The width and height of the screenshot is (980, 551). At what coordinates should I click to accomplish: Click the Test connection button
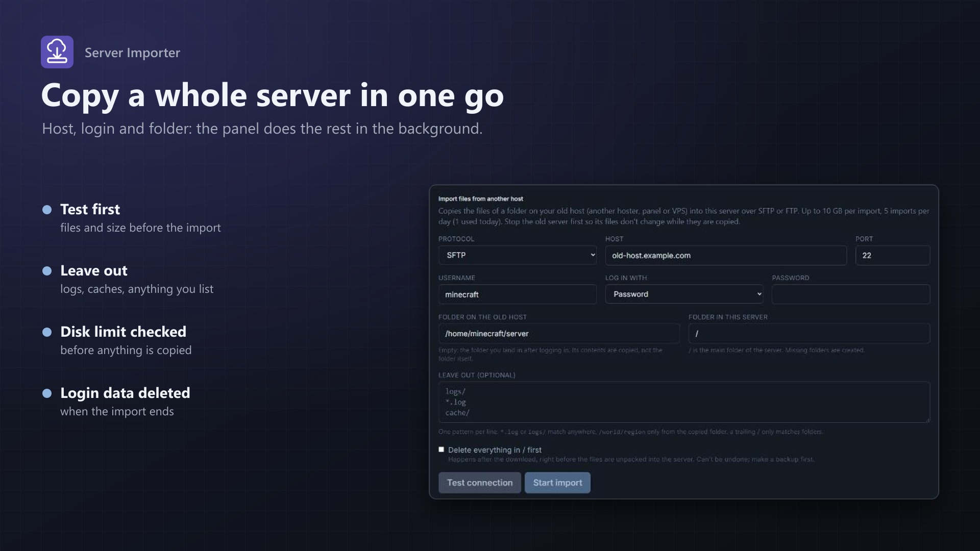click(480, 483)
